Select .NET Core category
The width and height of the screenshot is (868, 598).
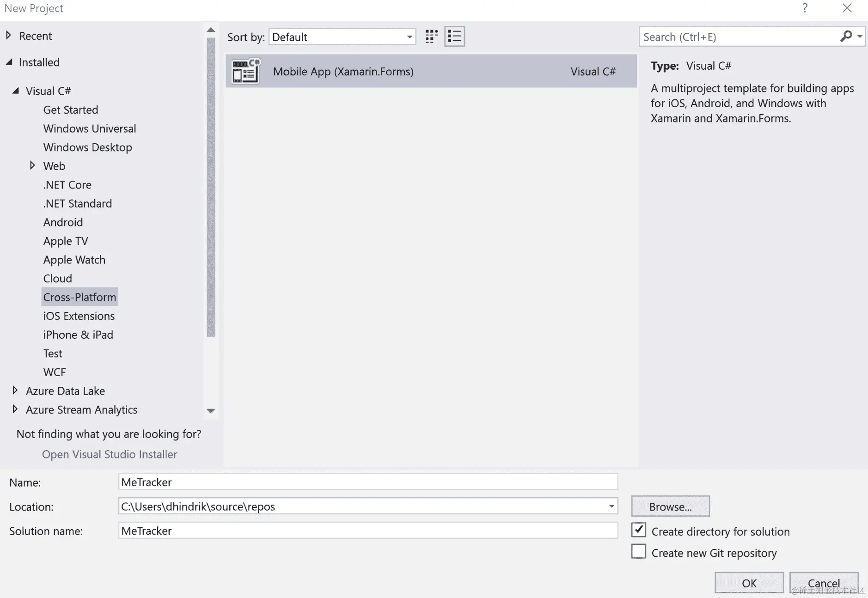[67, 185]
